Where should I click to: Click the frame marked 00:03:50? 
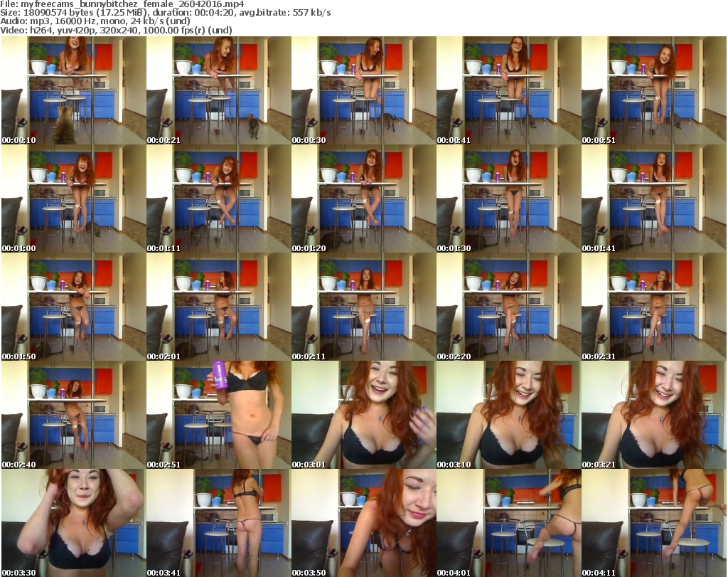[363, 523]
